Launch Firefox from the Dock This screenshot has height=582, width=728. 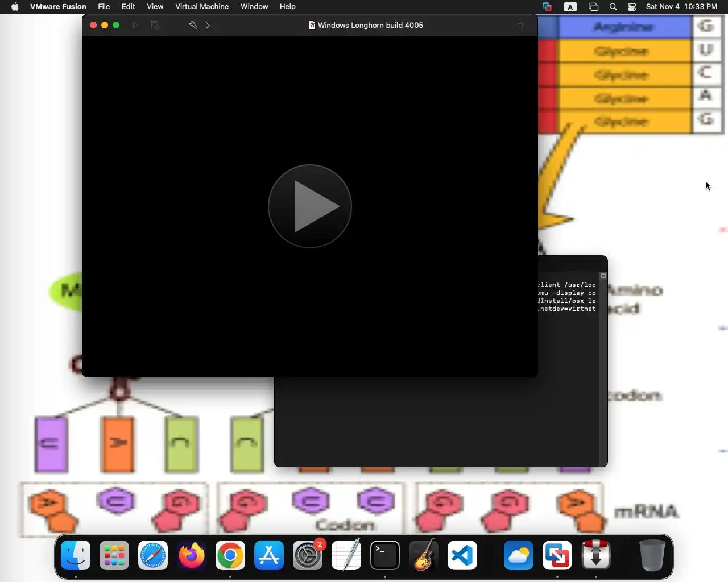(192, 555)
